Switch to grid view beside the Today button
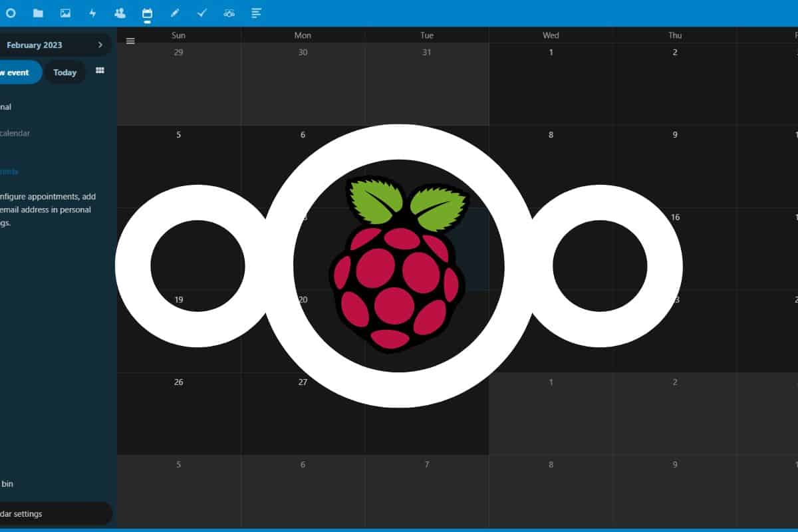 [x=100, y=70]
